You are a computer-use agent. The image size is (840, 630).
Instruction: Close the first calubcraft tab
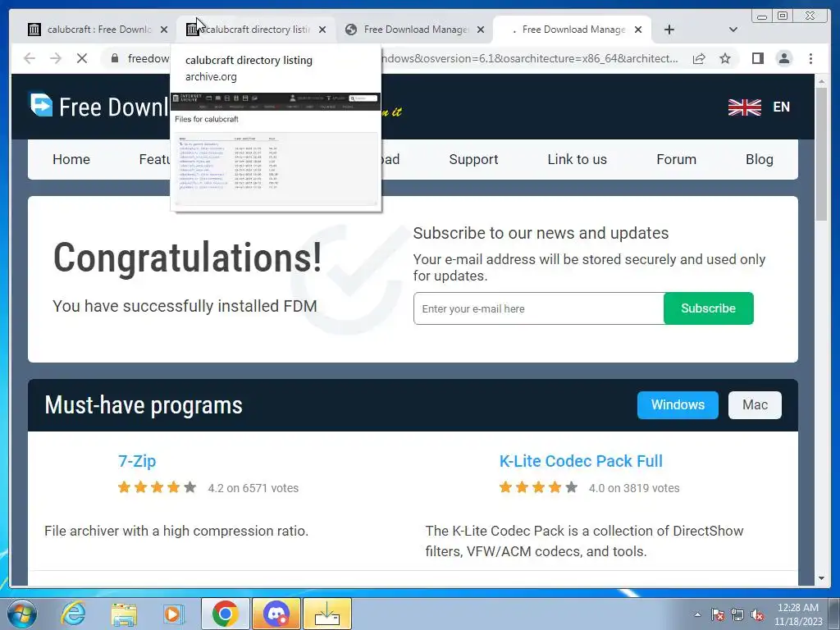pyautogui.click(x=164, y=30)
